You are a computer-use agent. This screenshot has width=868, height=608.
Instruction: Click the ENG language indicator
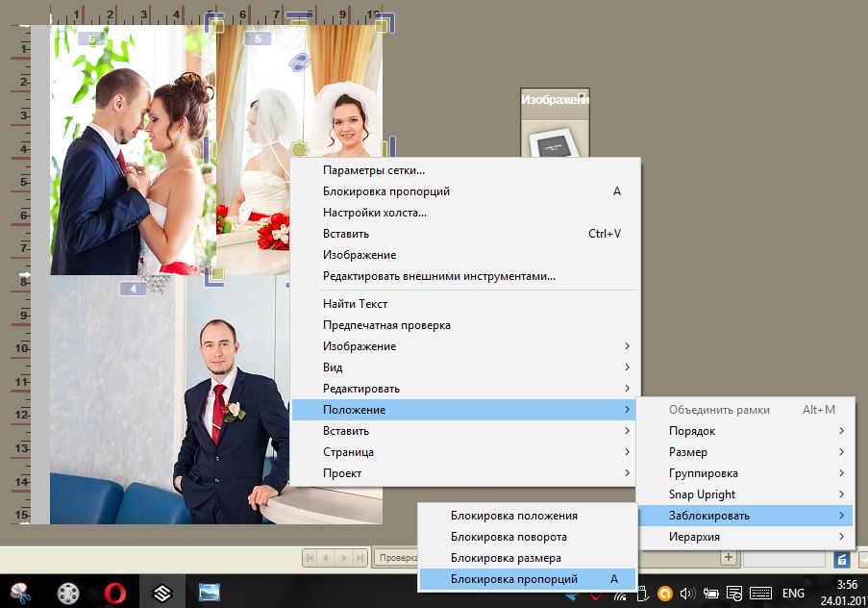coord(793,594)
